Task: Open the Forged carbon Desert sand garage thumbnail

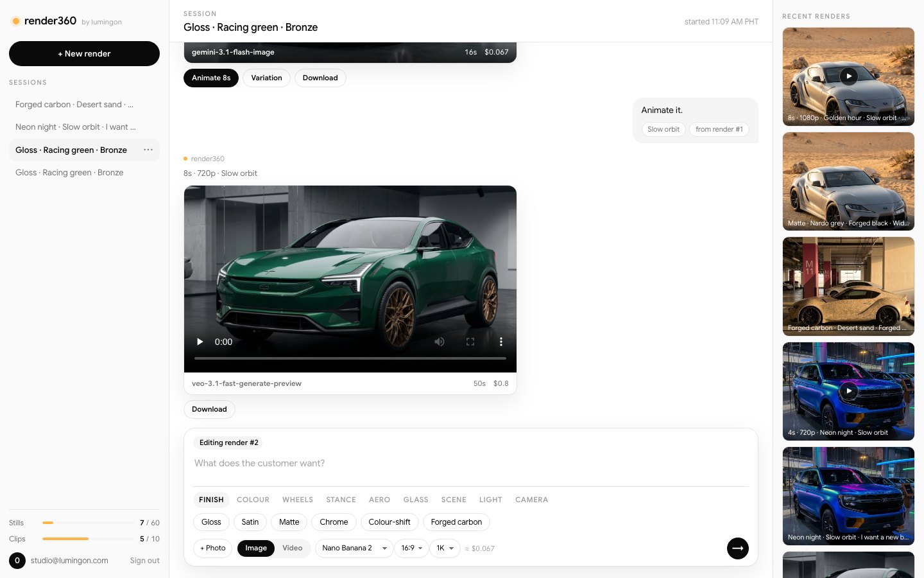Action: coord(849,286)
